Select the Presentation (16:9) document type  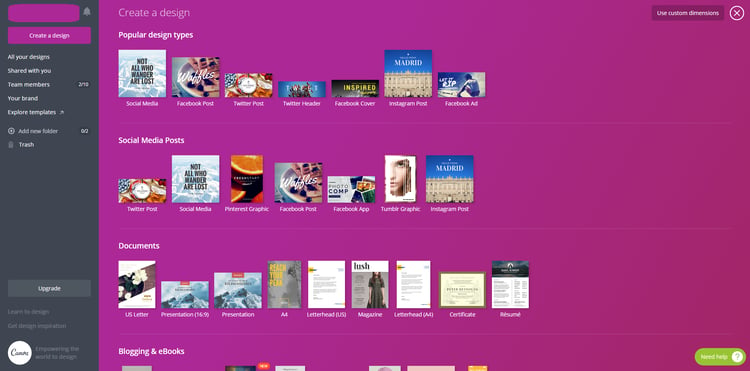(185, 295)
